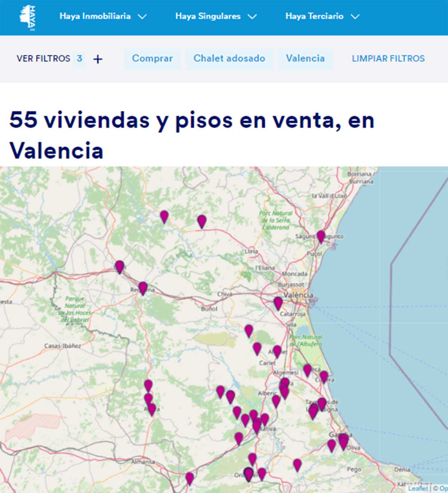Click the map pin at Cullera
448x493 pixels.
coord(324,376)
